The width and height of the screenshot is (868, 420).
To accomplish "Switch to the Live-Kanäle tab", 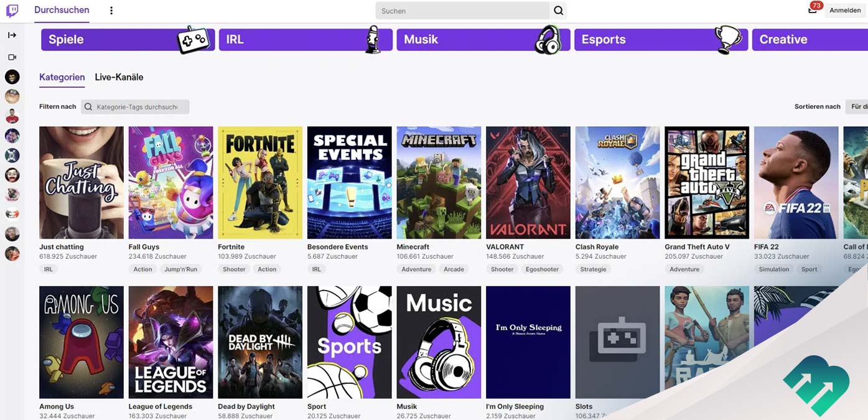I will click(x=119, y=77).
